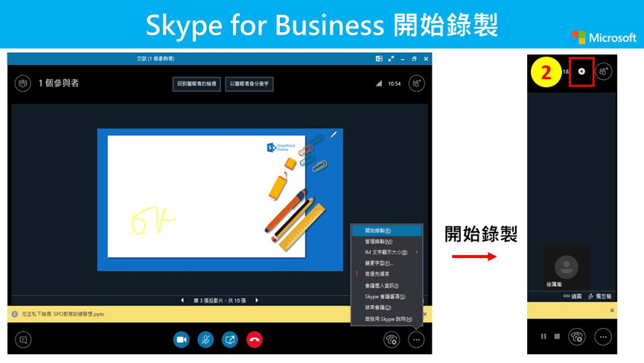Click the invite people icon in right panel
This screenshot has width=644, height=363.
tap(604, 72)
